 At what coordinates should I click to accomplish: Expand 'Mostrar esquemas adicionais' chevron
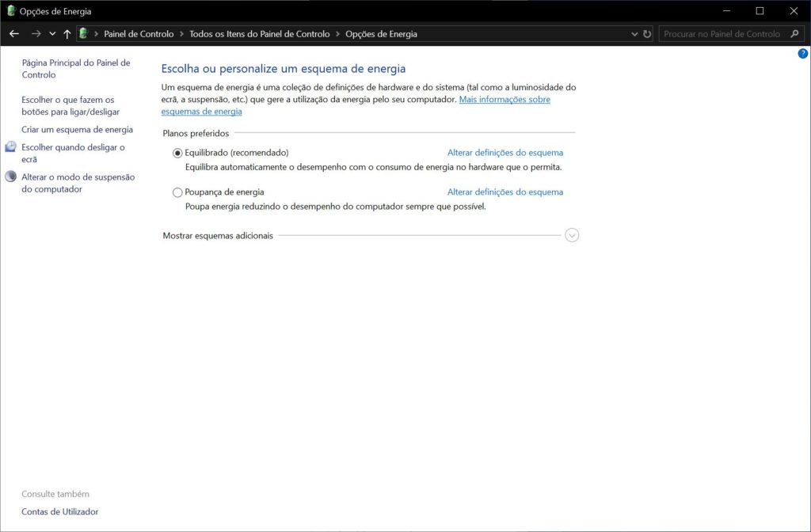point(572,235)
